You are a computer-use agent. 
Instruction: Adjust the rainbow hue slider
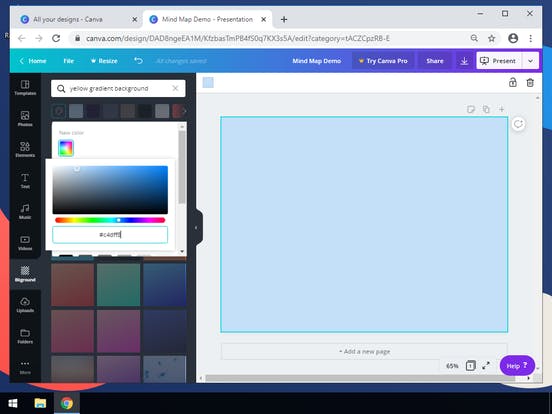pyautogui.click(x=110, y=220)
